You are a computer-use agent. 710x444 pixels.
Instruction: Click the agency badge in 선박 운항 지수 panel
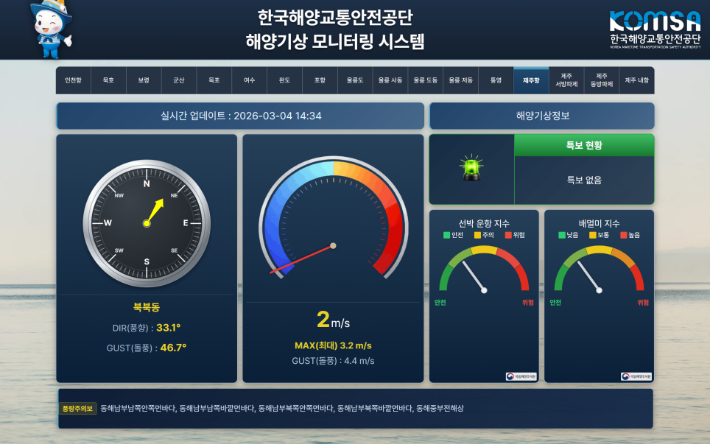[522, 376]
